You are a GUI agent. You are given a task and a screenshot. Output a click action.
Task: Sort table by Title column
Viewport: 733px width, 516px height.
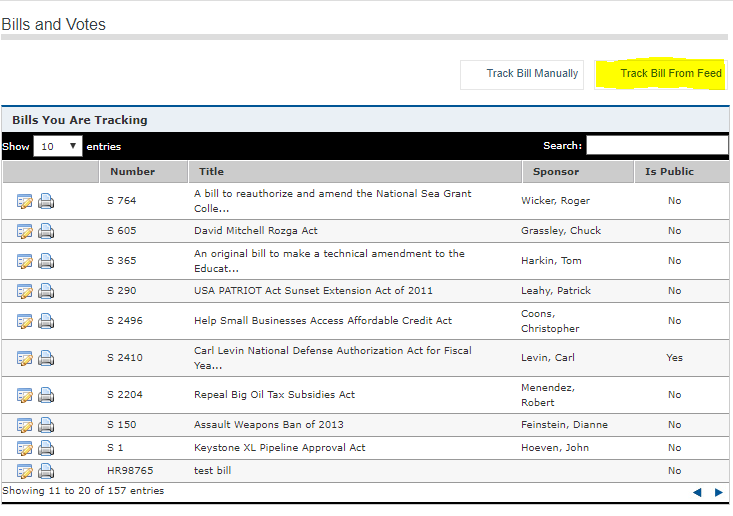(355, 172)
